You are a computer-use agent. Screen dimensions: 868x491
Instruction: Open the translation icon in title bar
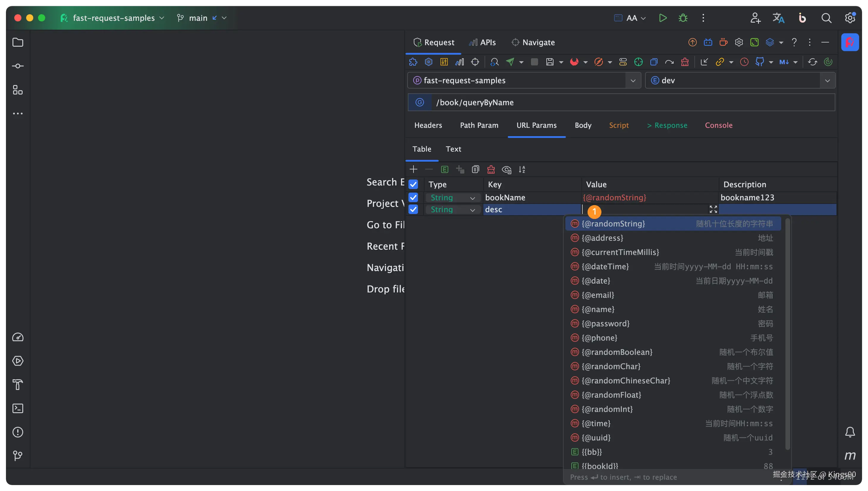tap(778, 18)
